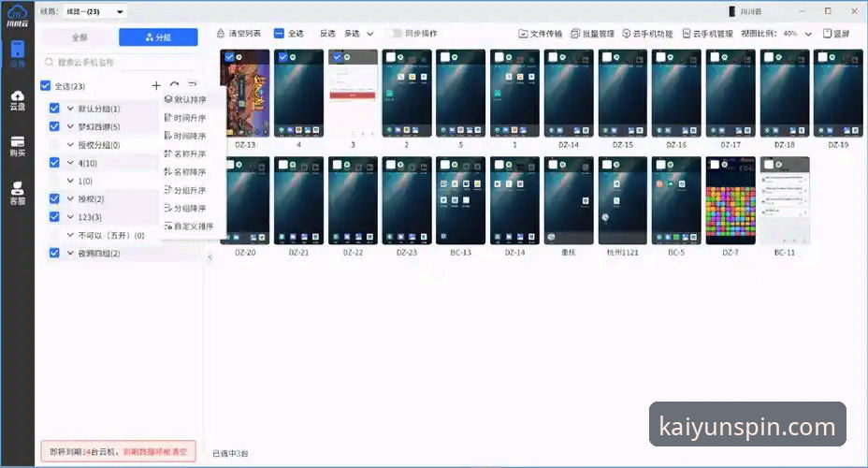The width and height of the screenshot is (868, 468).
Task: Expand the 123(3) group chevron
Action: [70, 217]
